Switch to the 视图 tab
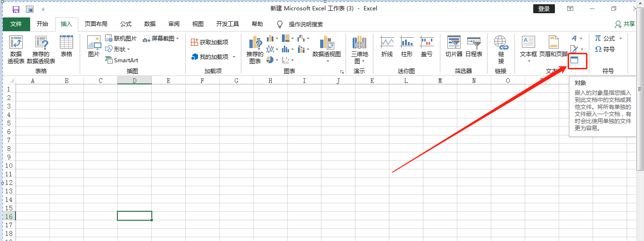The height and width of the screenshot is (241, 644). click(x=198, y=24)
